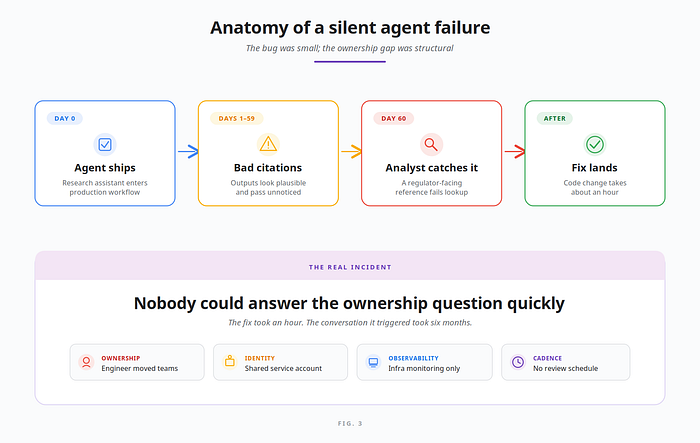Click the lock icon beside Identity
The height and width of the screenshot is (443, 700).
pos(229,362)
